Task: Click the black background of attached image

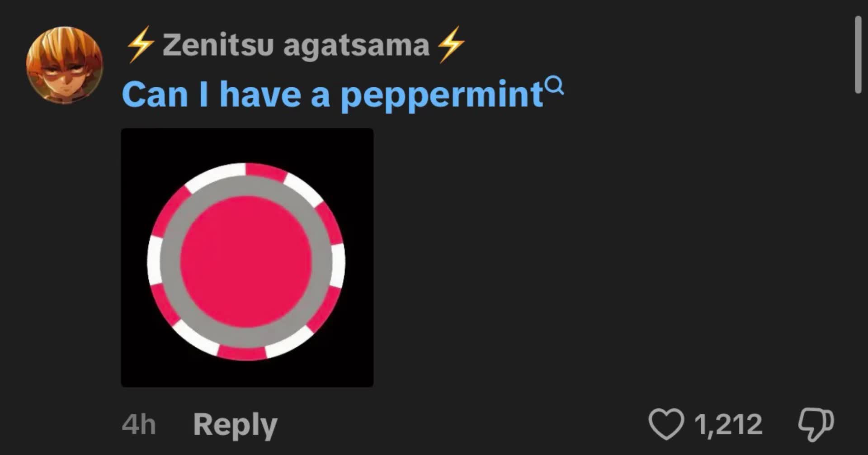Action: [x=136, y=145]
